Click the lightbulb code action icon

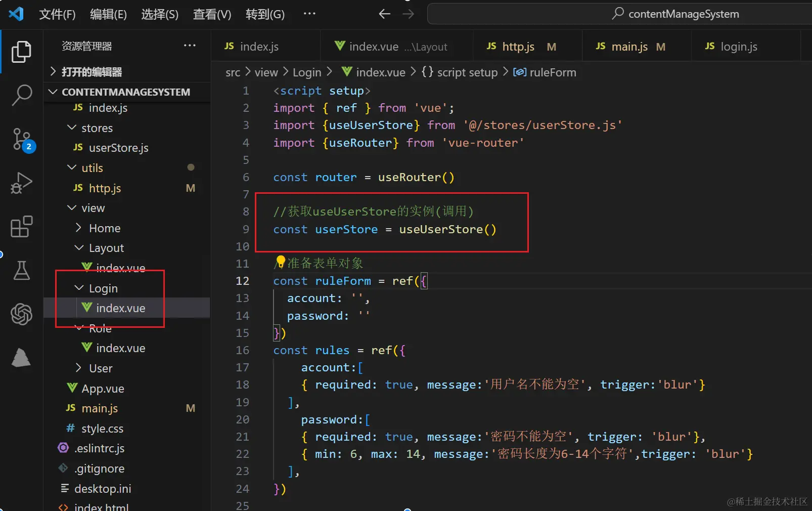click(281, 262)
